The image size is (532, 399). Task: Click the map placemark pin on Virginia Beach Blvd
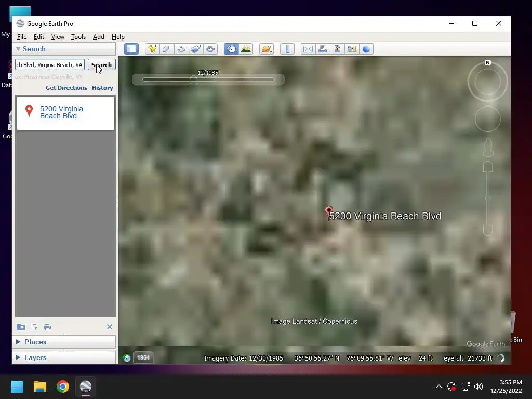click(328, 212)
